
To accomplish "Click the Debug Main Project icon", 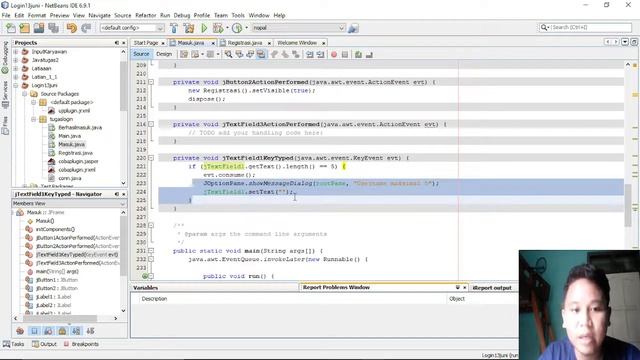I will (218, 28).
